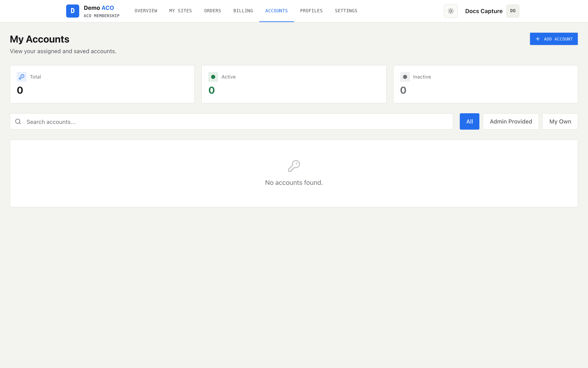Click the gray Inactive status dot
588x368 pixels.
pyautogui.click(x=405, y=77)
